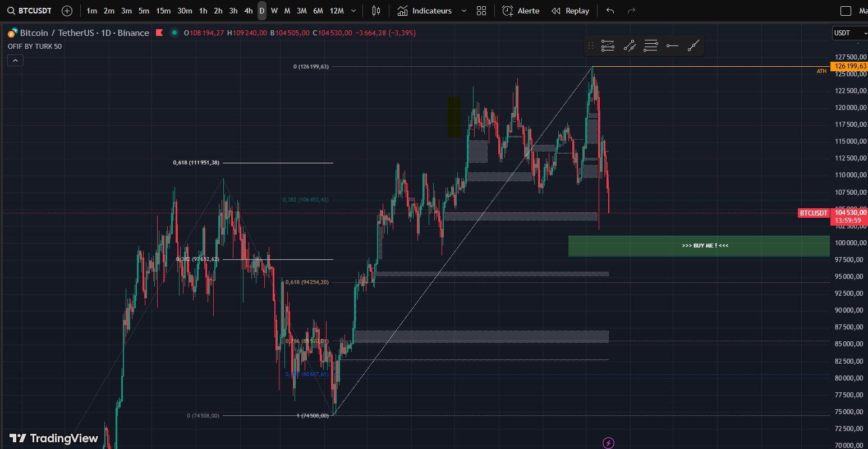Switch chart to the 1m timeframe
The width and height of the screenshot is (868, 449).
pyautogui.click(x=92, y=11)
